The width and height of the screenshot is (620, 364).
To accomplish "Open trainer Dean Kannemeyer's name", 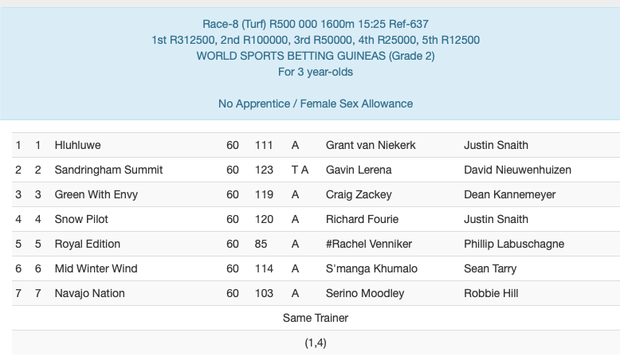I will [509, 194].
